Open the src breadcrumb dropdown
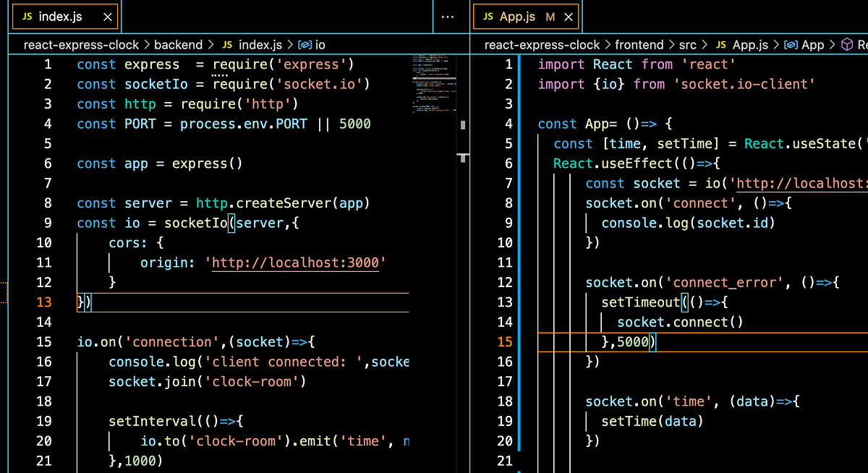 (688, 44)
